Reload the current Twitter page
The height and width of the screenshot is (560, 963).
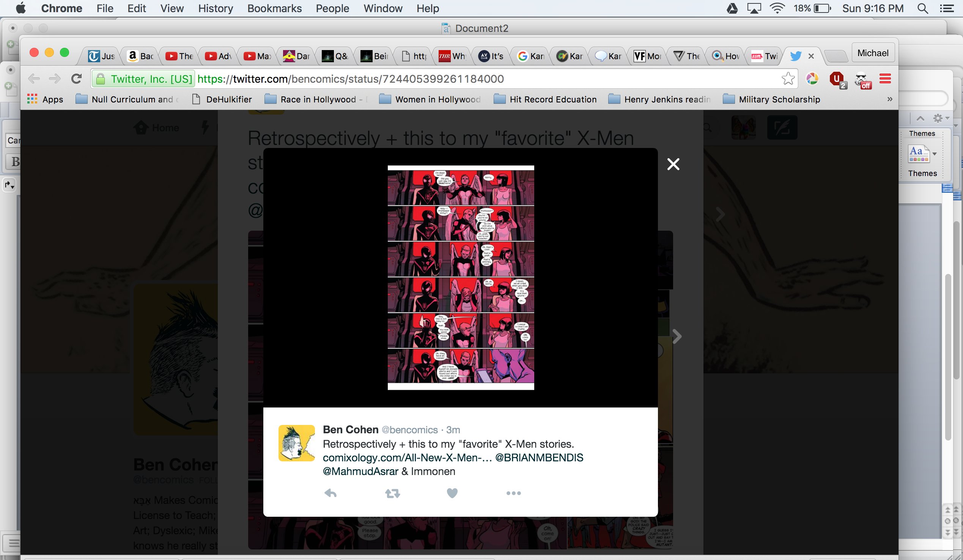[x=76, y=79]
